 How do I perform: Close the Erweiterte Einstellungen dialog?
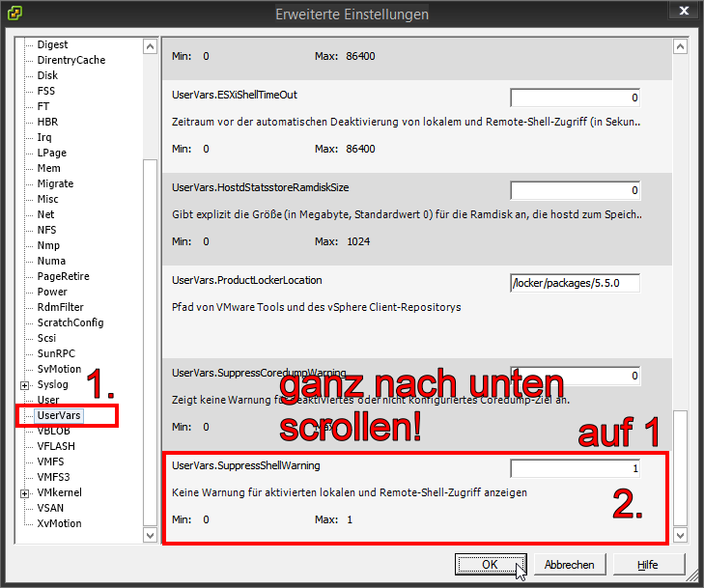click(x=682, y=13)
